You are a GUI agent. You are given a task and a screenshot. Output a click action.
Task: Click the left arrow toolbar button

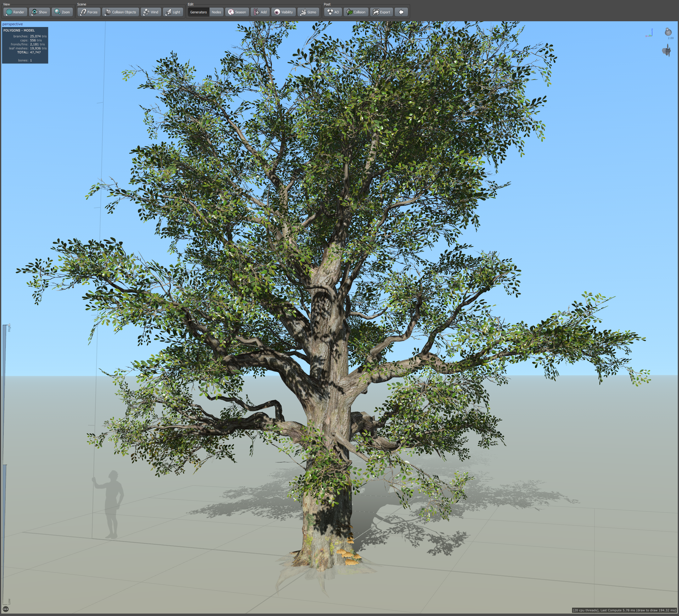pyautogui.click(x=401, y=12)
